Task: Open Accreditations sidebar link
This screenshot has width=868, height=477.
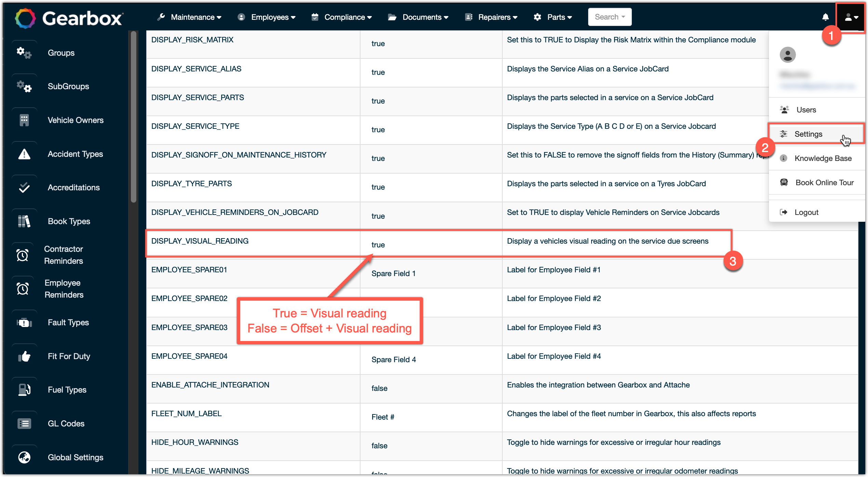Action: pyautogui.click(x=74, y=188)
